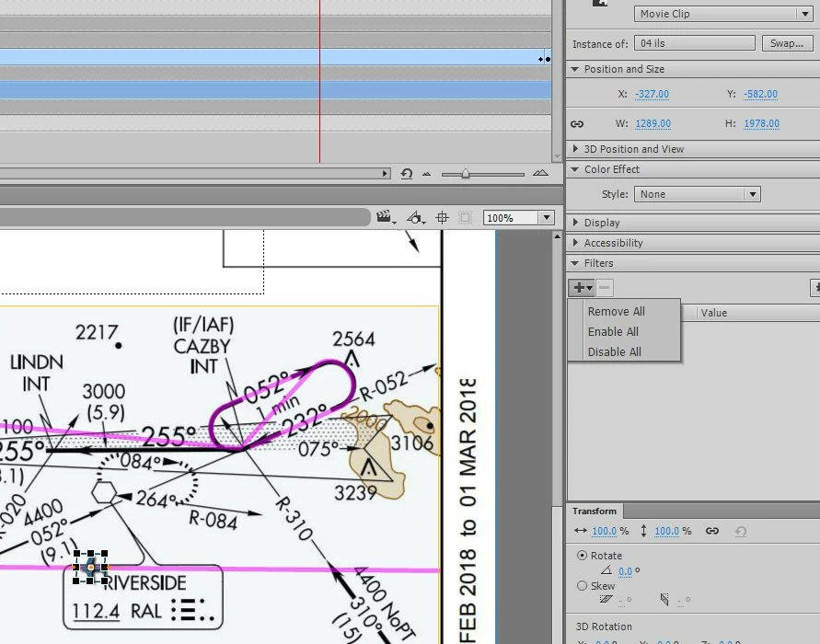Open the Color Effect Style dropdown
Image resolution: width=820 pixels, height=644 pixels.
[x=697, y=194]
